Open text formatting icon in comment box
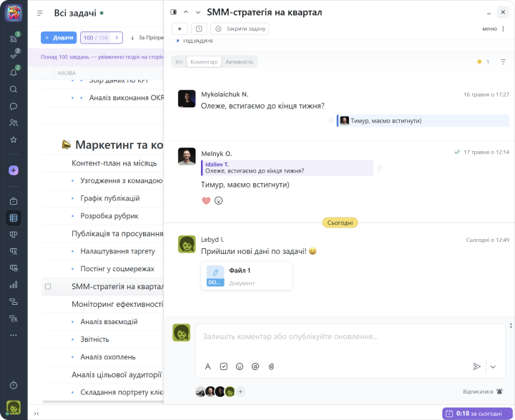The height and width of the screenshot is (420, 515). (x=208, y=366)
